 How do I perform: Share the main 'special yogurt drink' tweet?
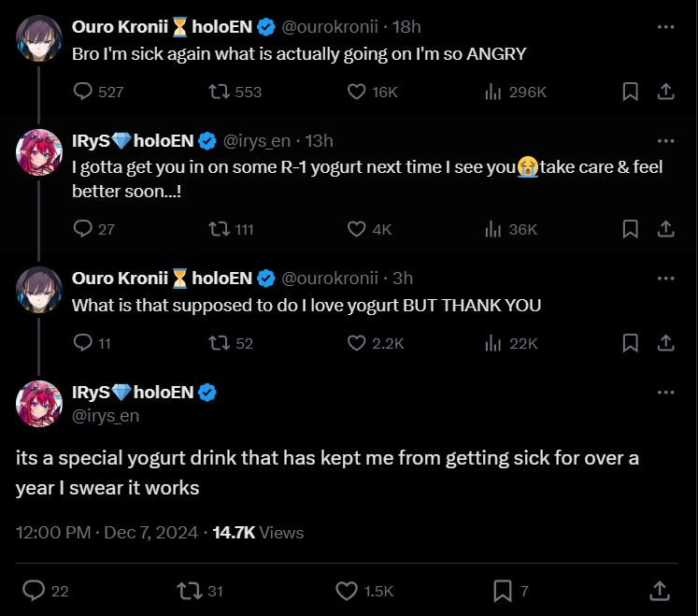(658, 591)
